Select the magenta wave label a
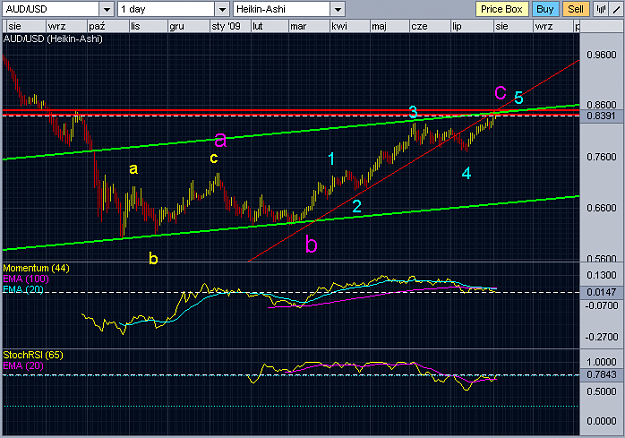Screen dimensions: 625x438 [x=220, y=139]
